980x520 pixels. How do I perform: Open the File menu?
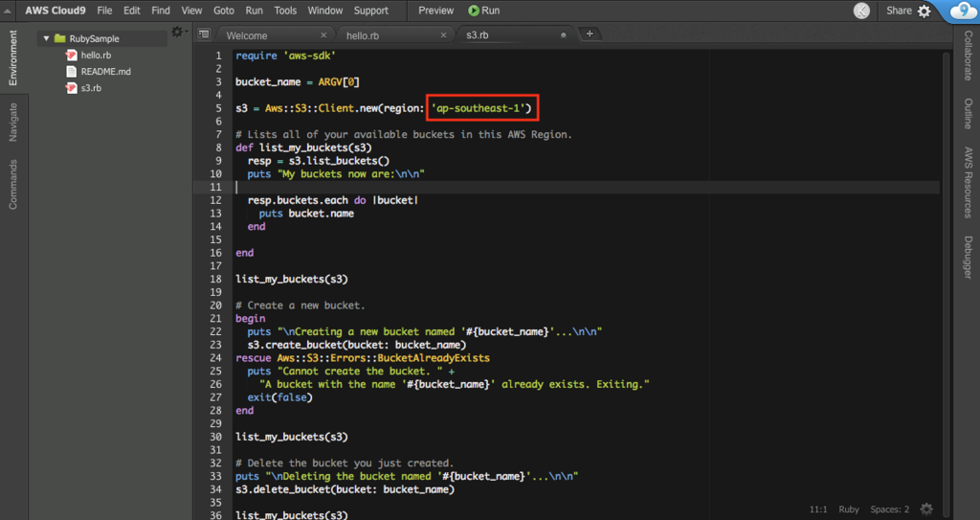click(104, 11)
